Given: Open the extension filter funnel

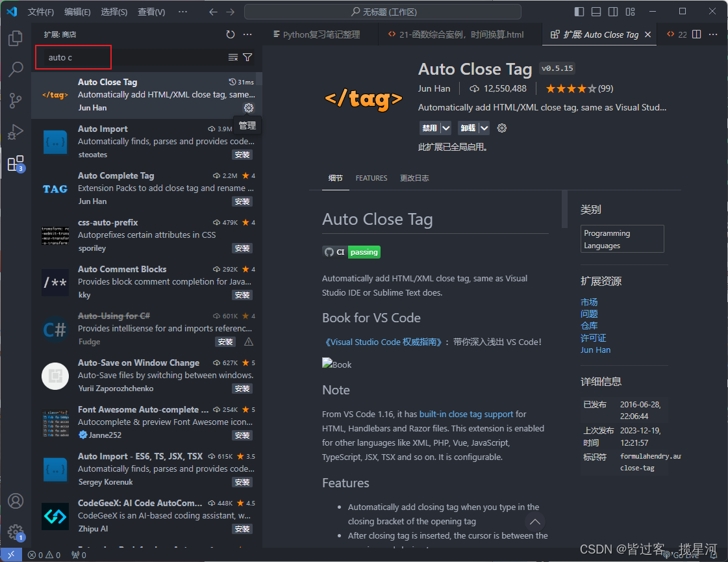Looking at the screenshot, I should (x=248, y=57).
